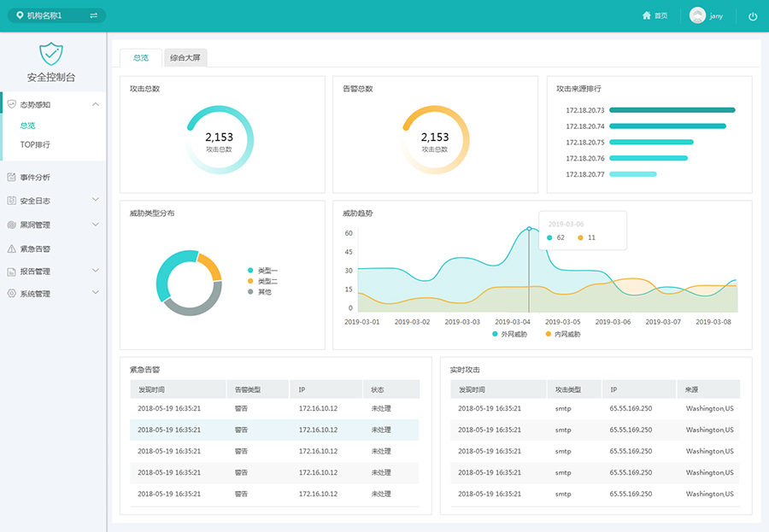Open the TOP排行 submenu item
This screenshot has height=532, width=769.
click(35, 144)
